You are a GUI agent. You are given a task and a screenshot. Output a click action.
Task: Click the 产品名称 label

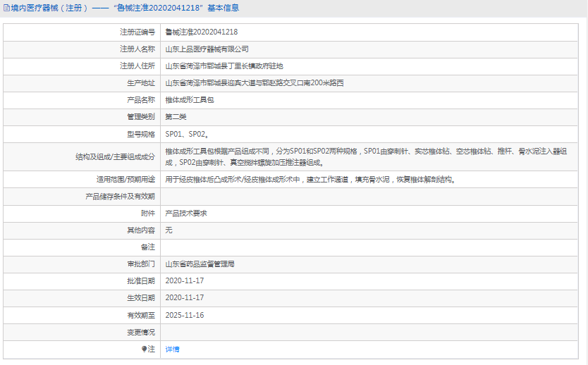coord(140,100)
